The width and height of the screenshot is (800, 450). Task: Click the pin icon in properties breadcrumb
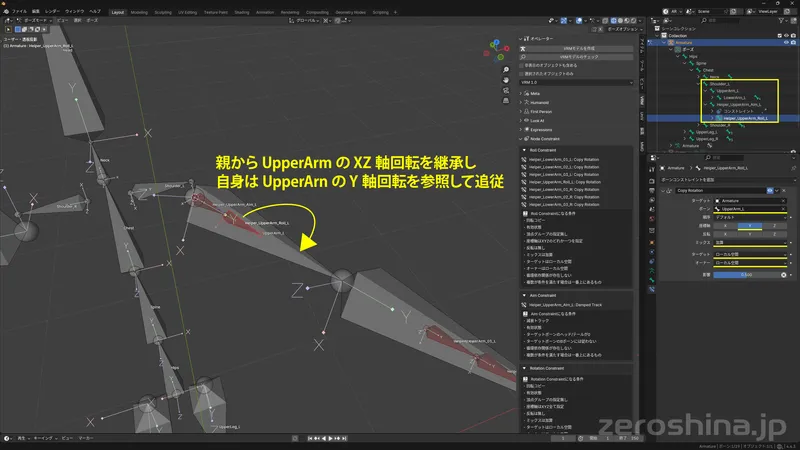coord(793,168)
